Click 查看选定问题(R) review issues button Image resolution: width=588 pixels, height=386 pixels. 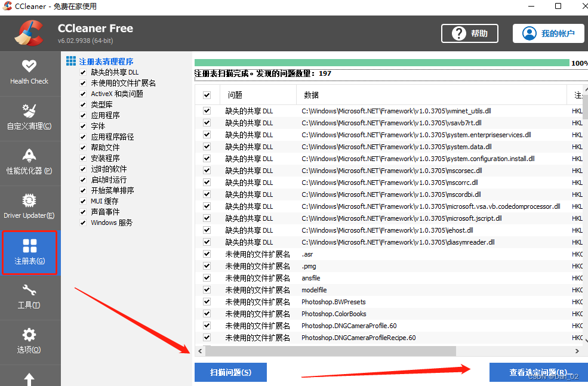click(x=538, y=372)
